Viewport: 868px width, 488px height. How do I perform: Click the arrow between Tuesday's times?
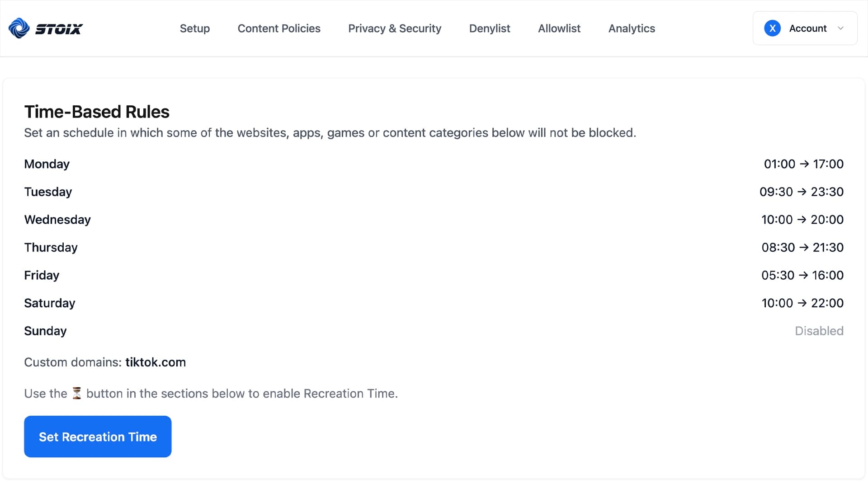tap(802, 192)
